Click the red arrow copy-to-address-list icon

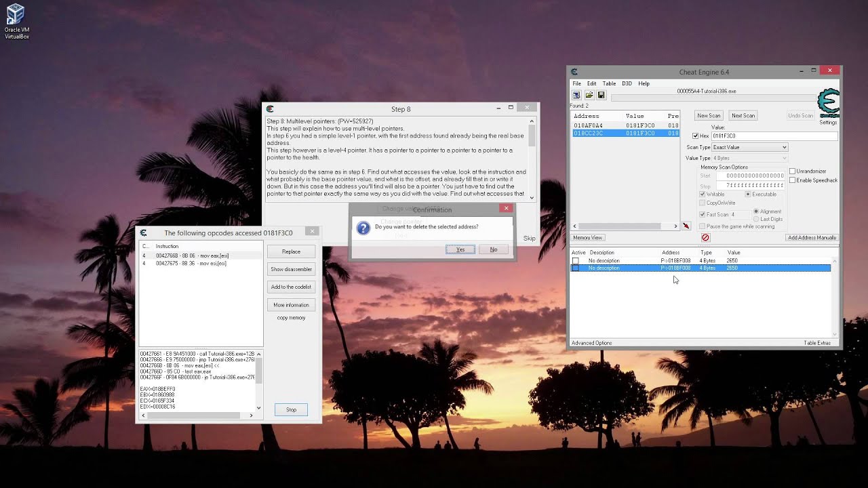click(686, 226)
